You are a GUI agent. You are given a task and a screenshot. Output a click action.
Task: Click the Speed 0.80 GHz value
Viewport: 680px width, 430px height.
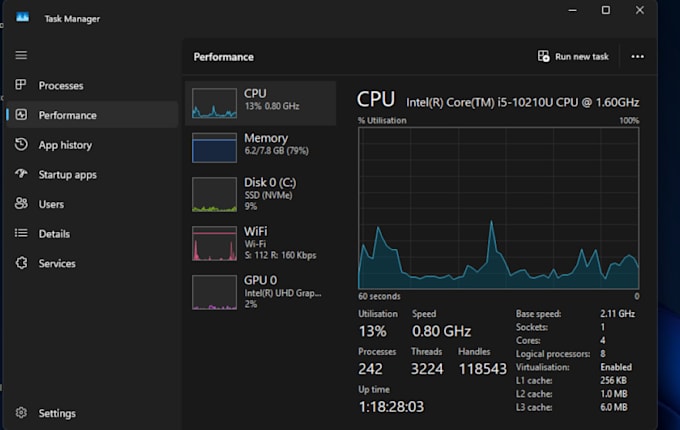[441, 332]
